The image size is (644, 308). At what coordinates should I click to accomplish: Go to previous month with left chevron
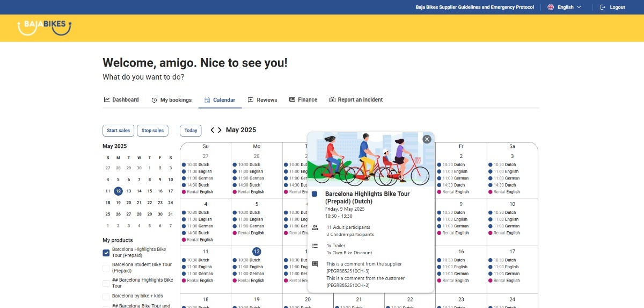[x=213, y=130]
